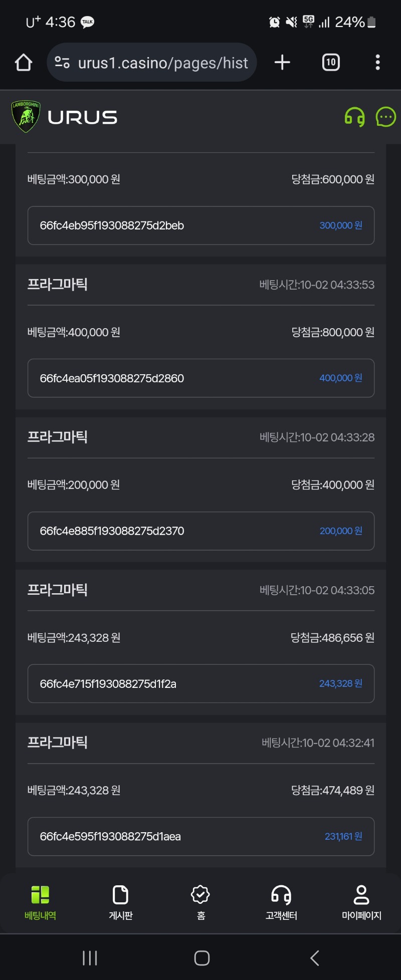Open the 고객센터 tab

click(281, 903)
